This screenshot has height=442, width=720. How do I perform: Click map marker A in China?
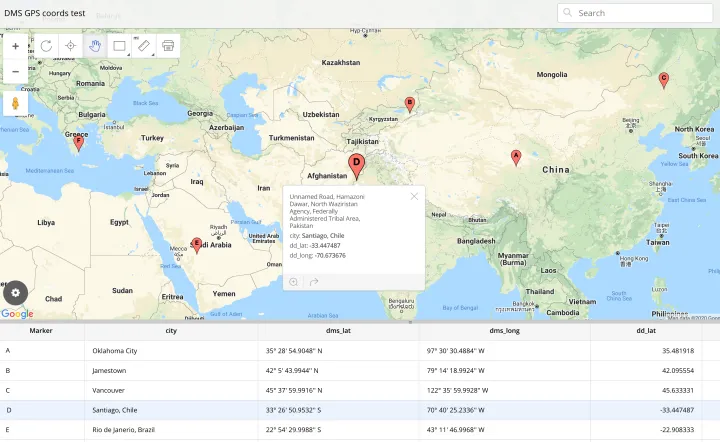tap(516, 157)
